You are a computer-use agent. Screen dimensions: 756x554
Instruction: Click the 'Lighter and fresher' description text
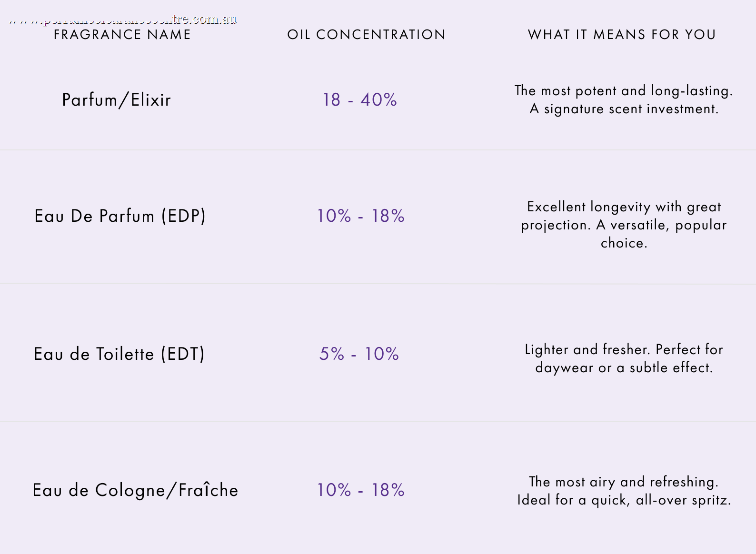tap(624, 350)
